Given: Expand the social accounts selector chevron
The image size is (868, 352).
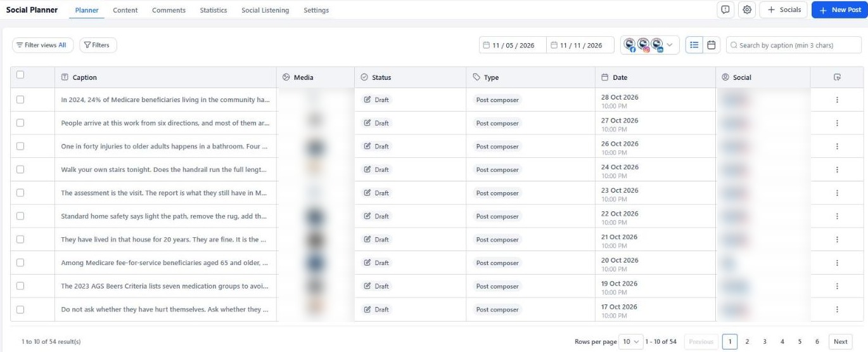Looking at the screenshot, I should (670, 45).
